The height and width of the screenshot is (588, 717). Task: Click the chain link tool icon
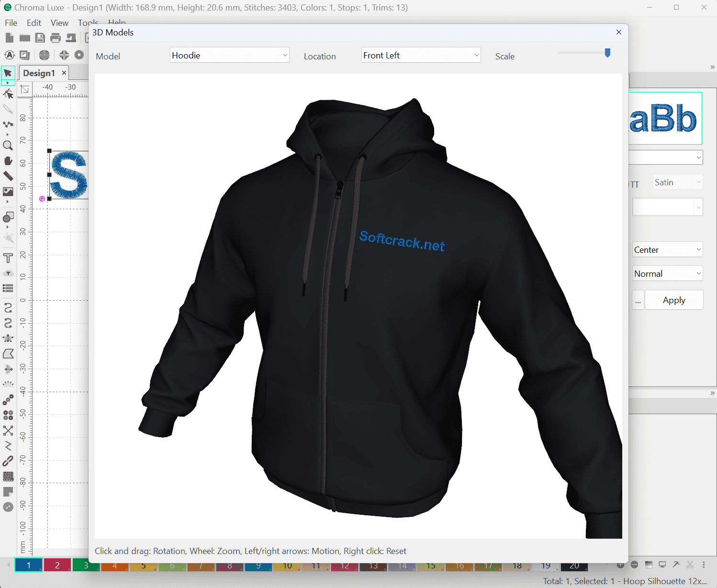(x=8, y=461)
